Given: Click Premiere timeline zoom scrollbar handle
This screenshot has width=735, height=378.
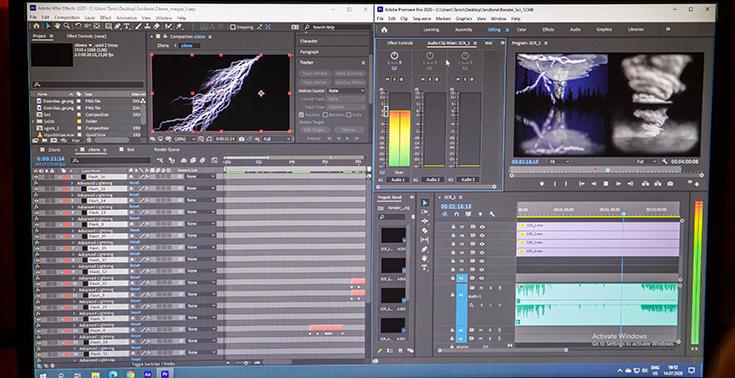Looking at the screenshot, I should coord(566,350).
